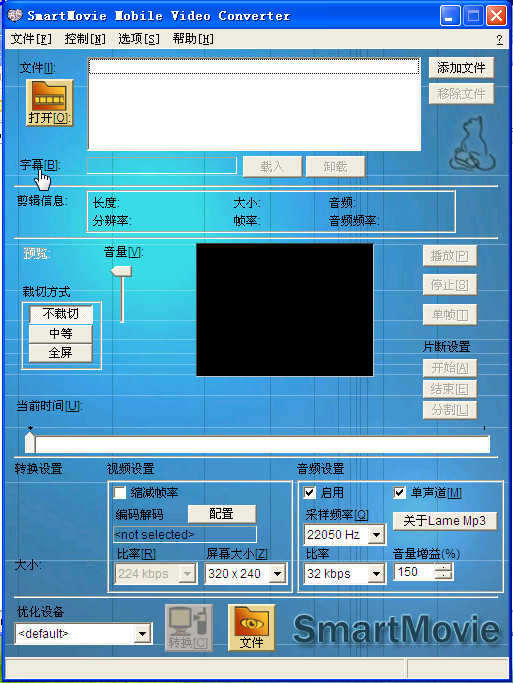The image size is (513, 683).
Task: Click the 添加文件 button
Action: [x=461, y=68]
